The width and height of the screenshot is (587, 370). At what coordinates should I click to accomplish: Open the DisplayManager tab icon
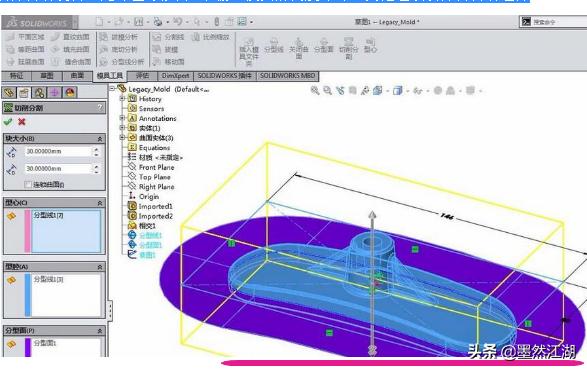(70, 92)
